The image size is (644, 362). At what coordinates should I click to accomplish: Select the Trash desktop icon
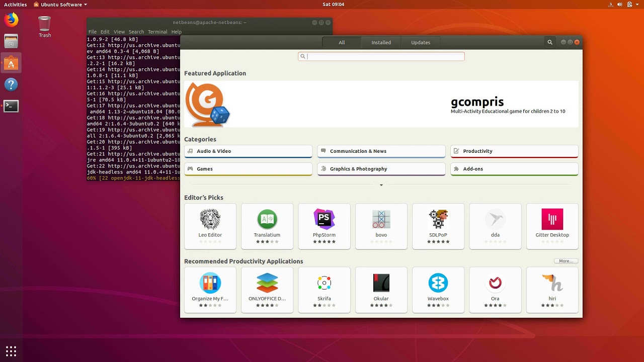tap(45, 27)
